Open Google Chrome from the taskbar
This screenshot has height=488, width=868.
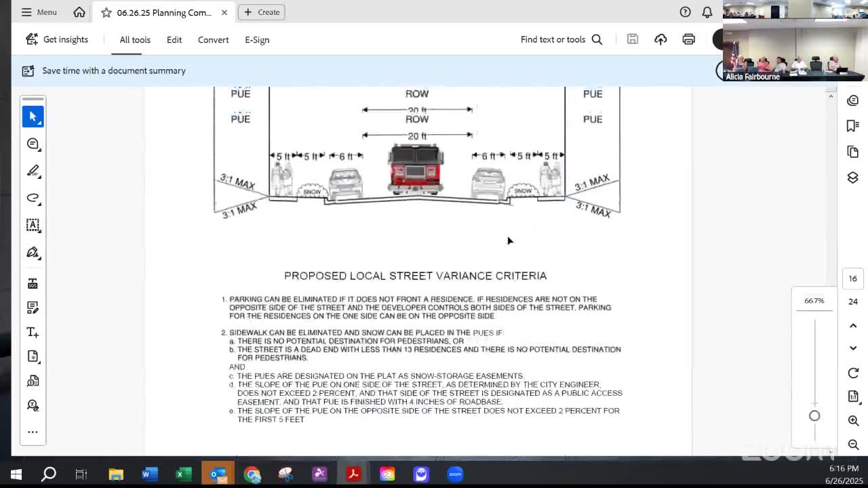tap(252, 474)
